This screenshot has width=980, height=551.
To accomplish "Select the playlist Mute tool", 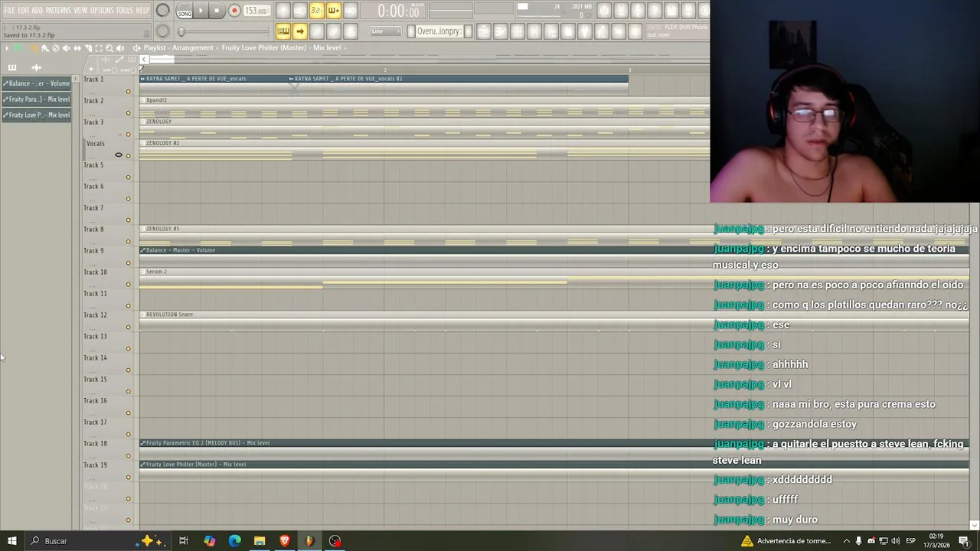I will pos(67,48).
